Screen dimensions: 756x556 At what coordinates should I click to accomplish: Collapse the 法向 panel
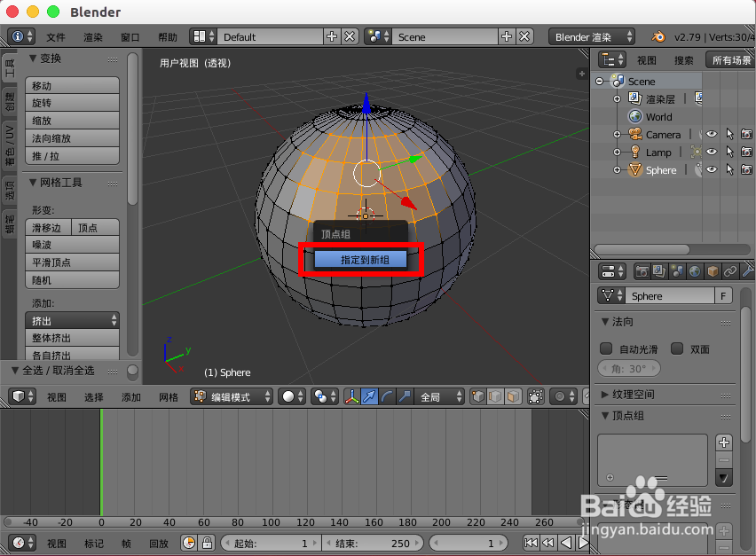[x=605, y=321]
